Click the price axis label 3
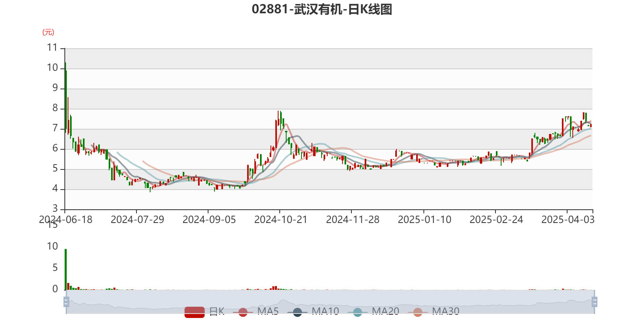The width and height of the screenshot is (644, 322). pyautogui.click(x=55, y=208)
